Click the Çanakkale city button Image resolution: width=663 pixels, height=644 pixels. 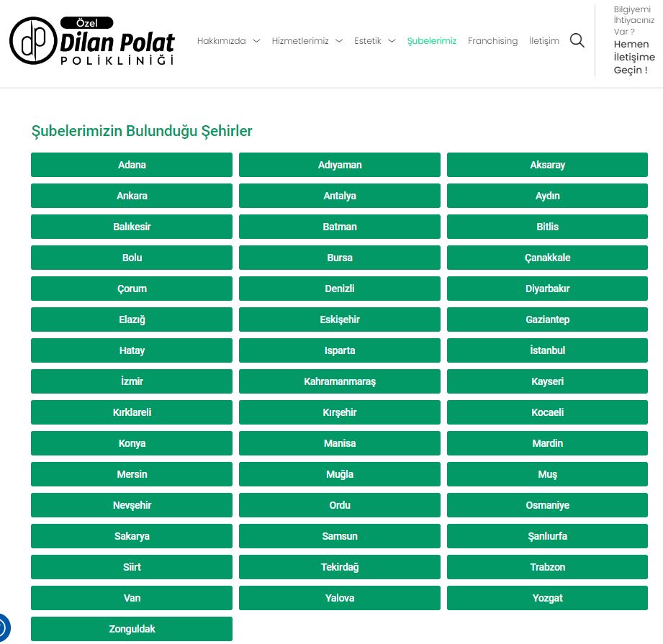point(547,258)
